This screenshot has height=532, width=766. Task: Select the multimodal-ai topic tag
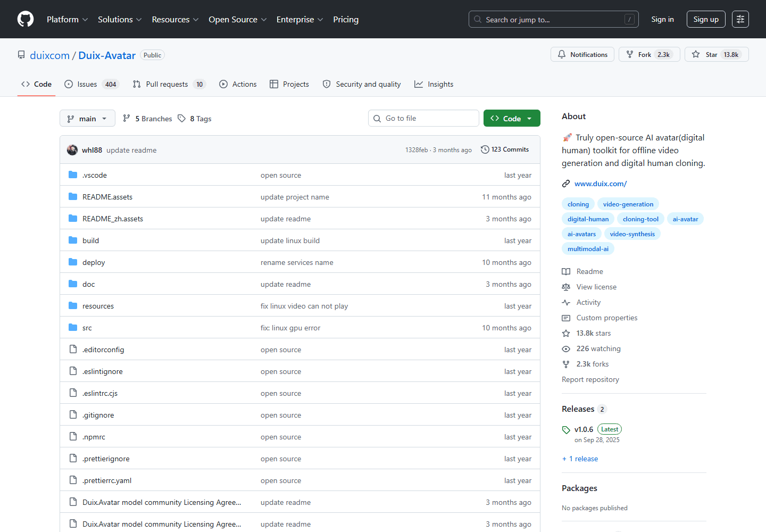[588, 249]
